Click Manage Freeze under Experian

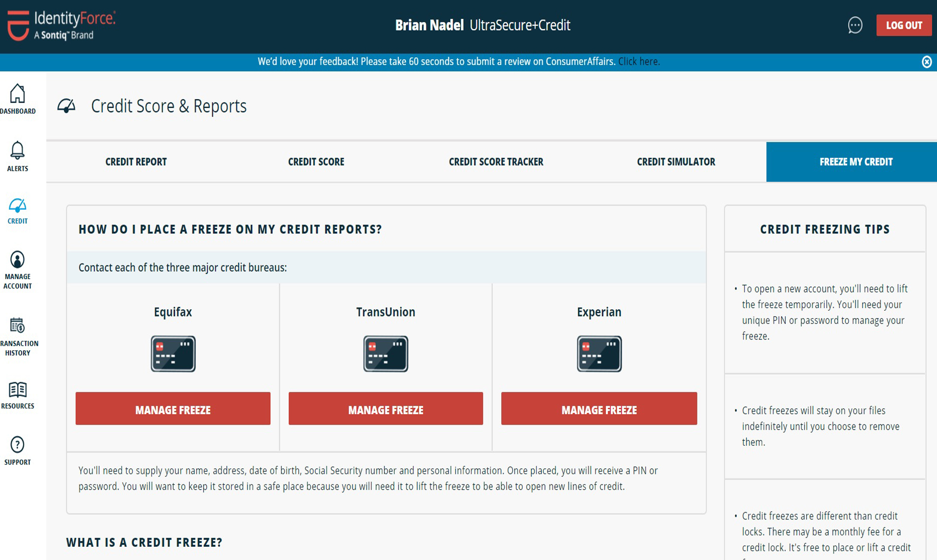coord(599,408)
